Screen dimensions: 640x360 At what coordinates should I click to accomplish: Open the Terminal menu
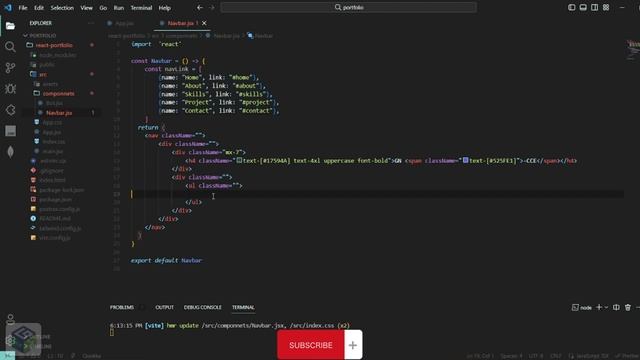tap(141, 8)
